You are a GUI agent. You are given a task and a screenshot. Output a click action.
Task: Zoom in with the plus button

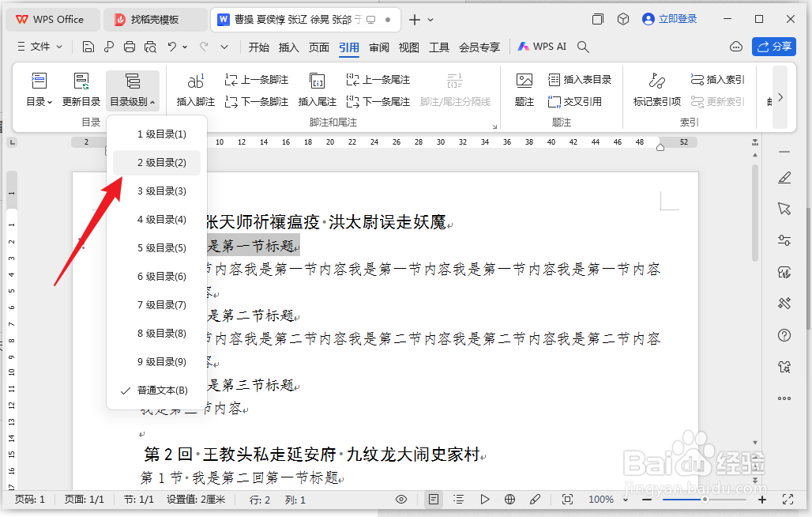coord(761,500)
